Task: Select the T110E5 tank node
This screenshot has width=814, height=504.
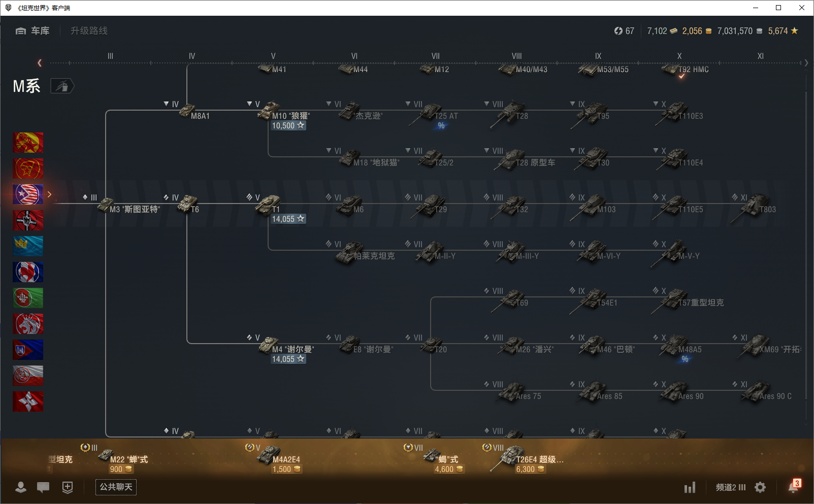Action: pos(678,206)
